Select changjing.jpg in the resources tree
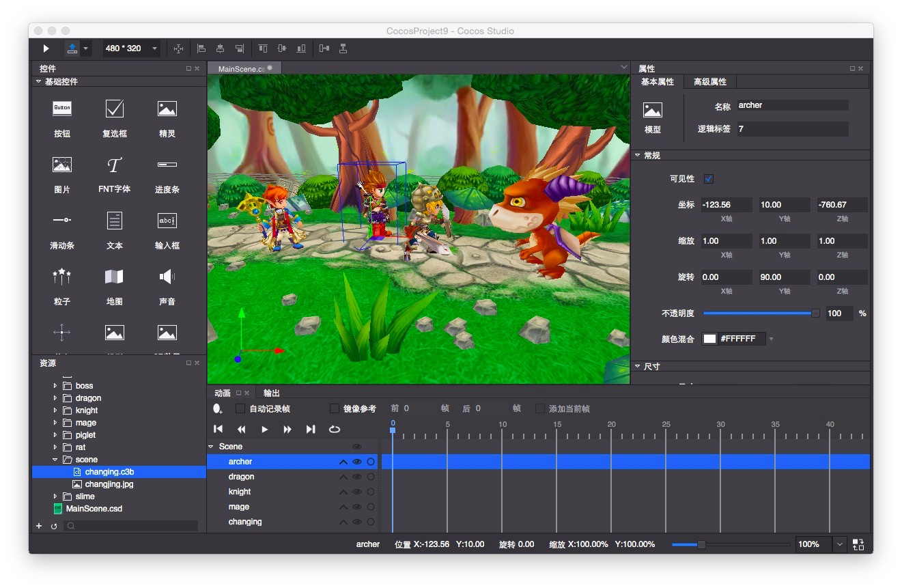 click(109, 484)
